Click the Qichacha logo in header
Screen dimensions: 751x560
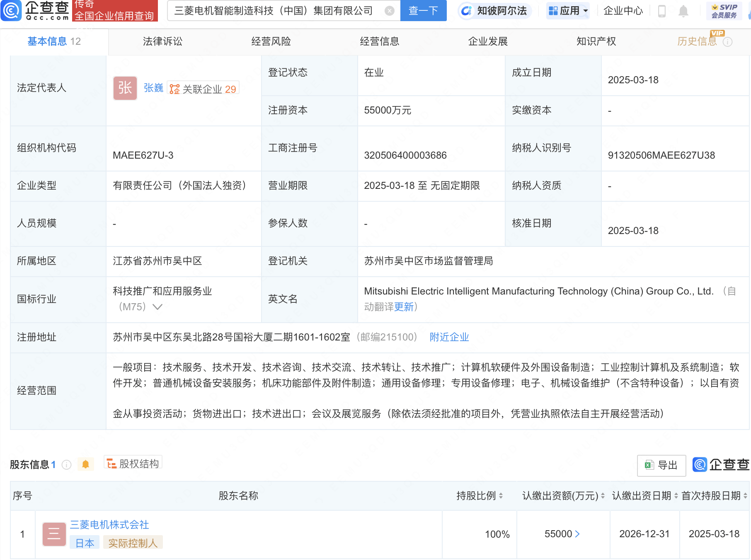[35, 10]
